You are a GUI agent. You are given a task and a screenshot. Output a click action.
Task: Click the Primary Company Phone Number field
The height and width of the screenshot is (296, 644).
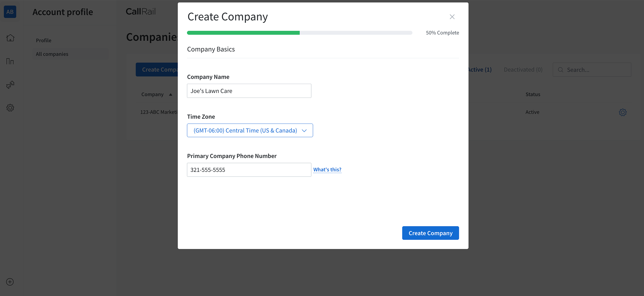tap(249, 170)
